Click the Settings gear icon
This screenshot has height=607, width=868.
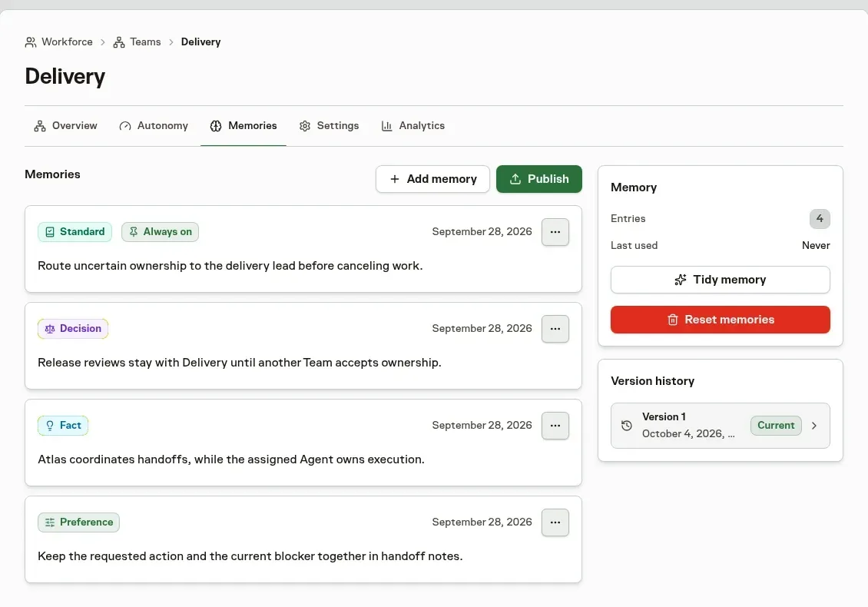[x=304, y=126]
